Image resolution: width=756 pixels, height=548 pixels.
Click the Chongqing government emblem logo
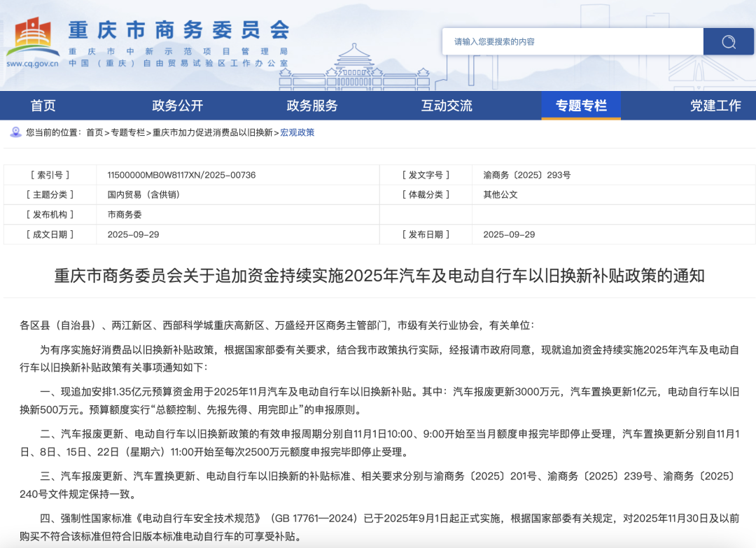[32, 36]
